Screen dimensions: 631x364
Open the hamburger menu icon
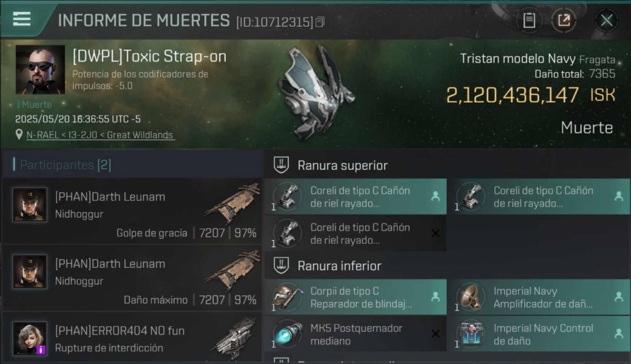point(22,19)
